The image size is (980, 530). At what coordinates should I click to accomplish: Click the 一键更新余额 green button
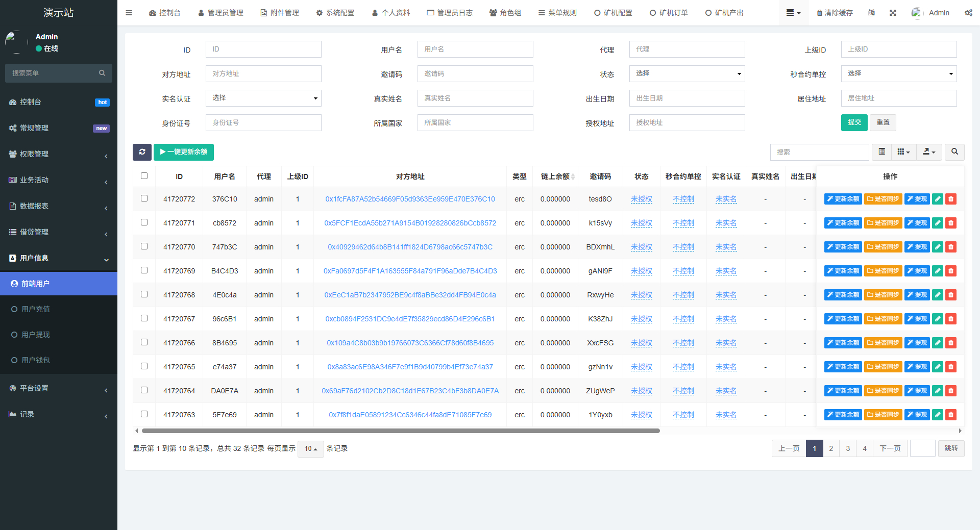click(x=183, y=152)
